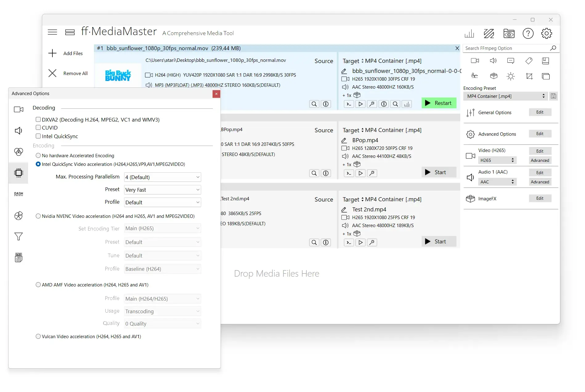585x392 pixels.
Task: Open the Intel QuickSync Profile Default dropdown
Action: [162, 202]
